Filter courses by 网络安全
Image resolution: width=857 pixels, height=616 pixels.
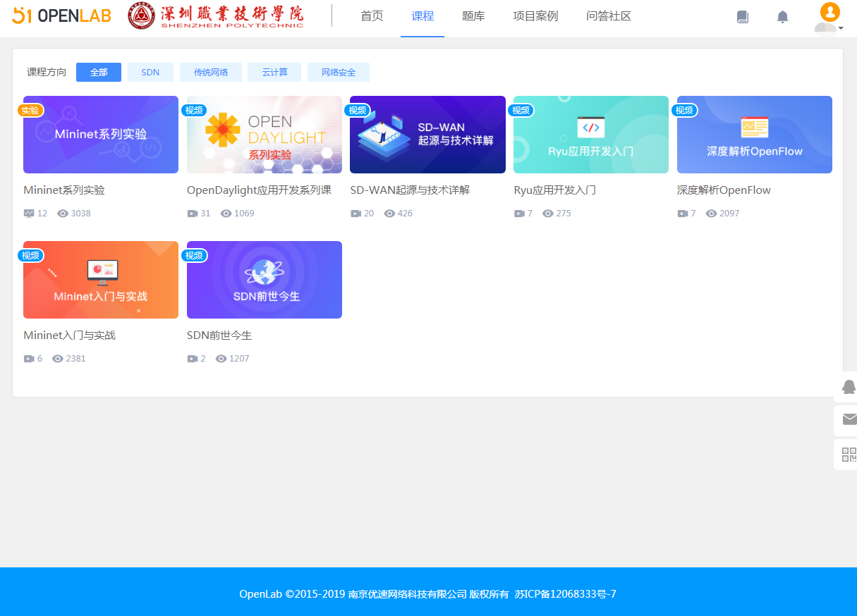coord(339,73)
